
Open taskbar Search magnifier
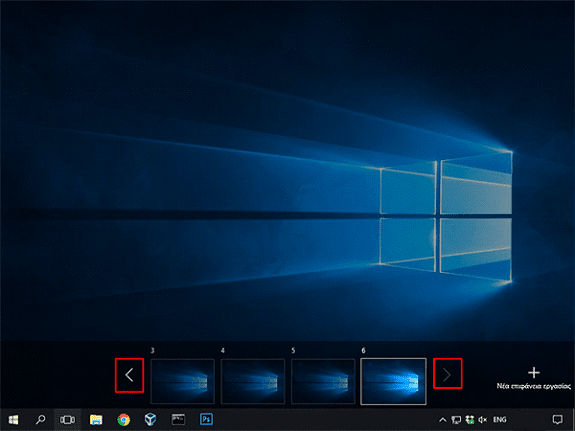[x=40, y=419]
